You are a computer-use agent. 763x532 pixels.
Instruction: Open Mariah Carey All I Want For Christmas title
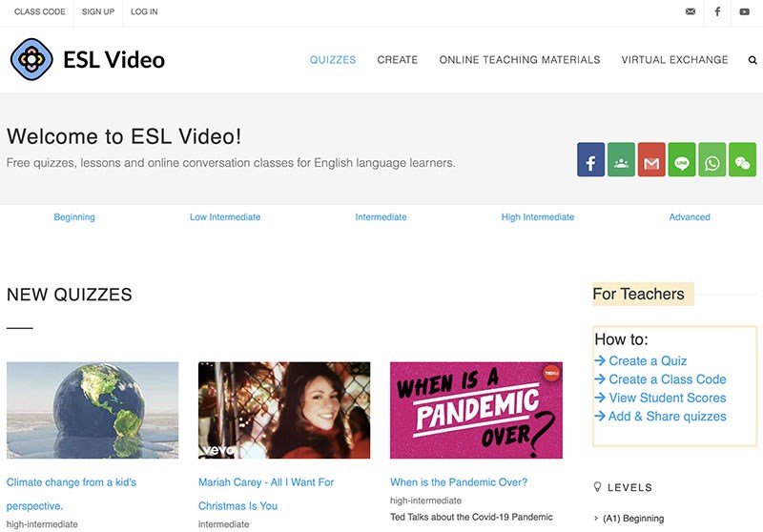point(266,494)
